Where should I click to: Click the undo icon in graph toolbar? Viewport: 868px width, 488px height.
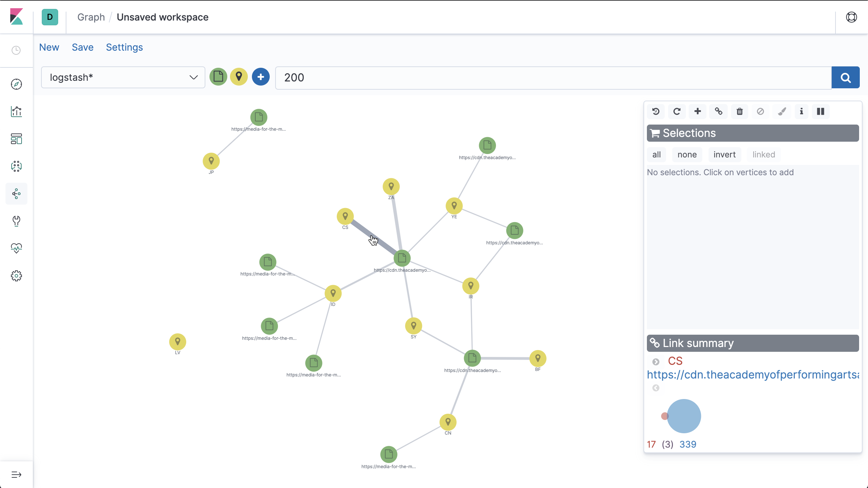[656, 111]
